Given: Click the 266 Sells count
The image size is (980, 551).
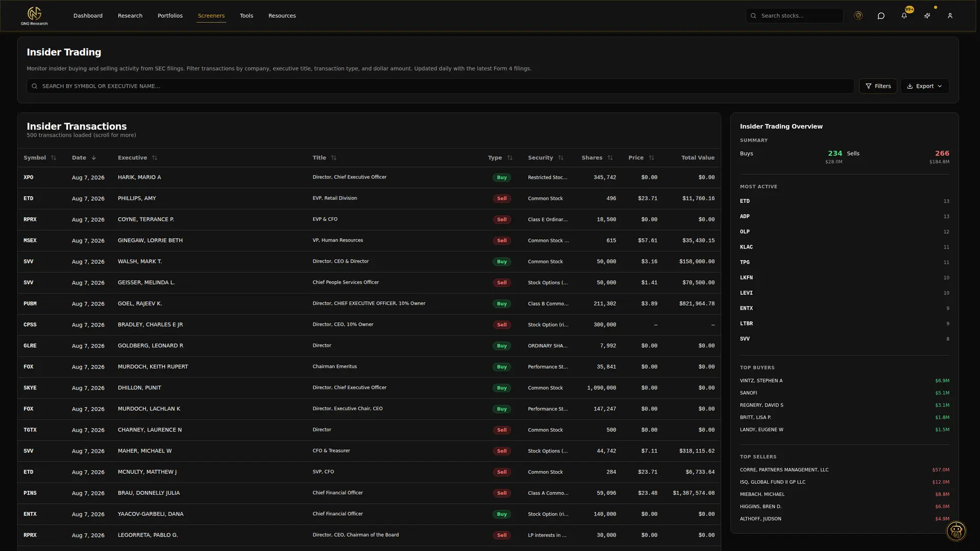Looking at the screenshot, I should tap(942, 154).
